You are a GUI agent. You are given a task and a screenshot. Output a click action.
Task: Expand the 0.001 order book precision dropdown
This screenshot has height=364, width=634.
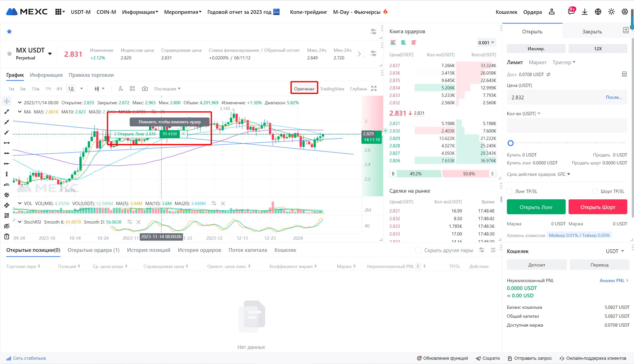point(486,43)
